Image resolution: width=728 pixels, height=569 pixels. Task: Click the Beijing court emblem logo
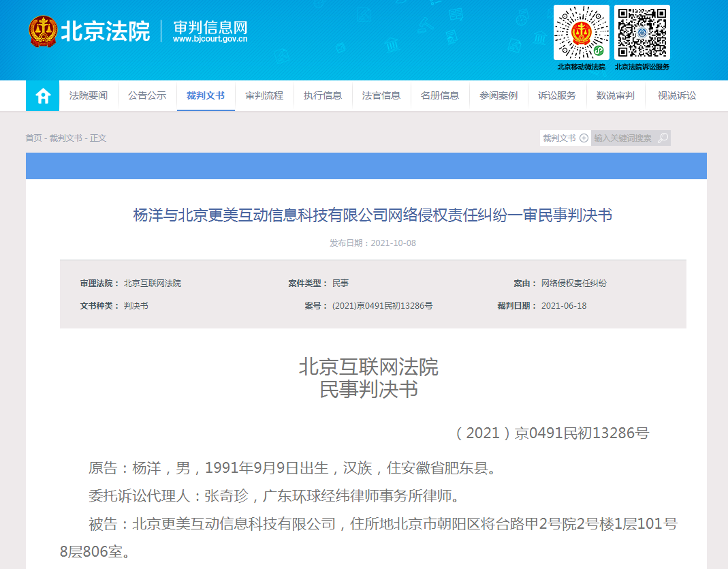click(43, 31)
